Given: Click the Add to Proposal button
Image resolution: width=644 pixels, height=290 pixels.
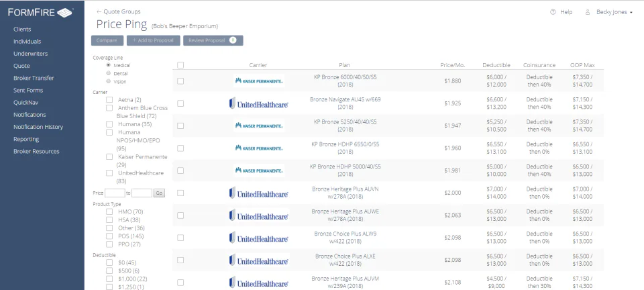Looking at the screenshot, I should point(153,40).
